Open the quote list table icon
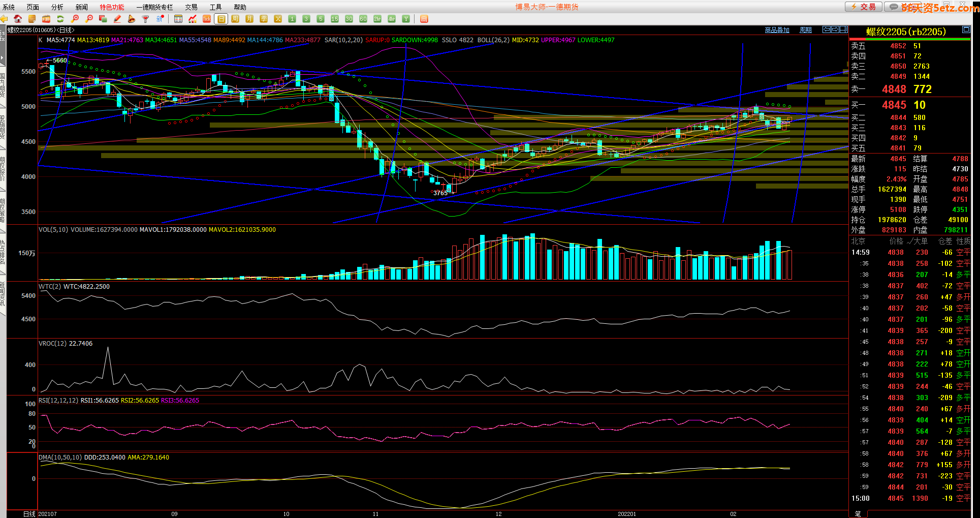Viewport: 980px width, 518px height. tap(178, 19)
